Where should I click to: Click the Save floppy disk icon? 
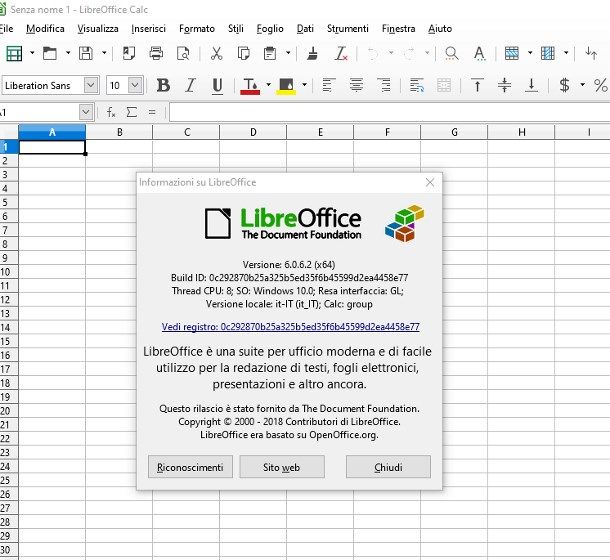86,53
